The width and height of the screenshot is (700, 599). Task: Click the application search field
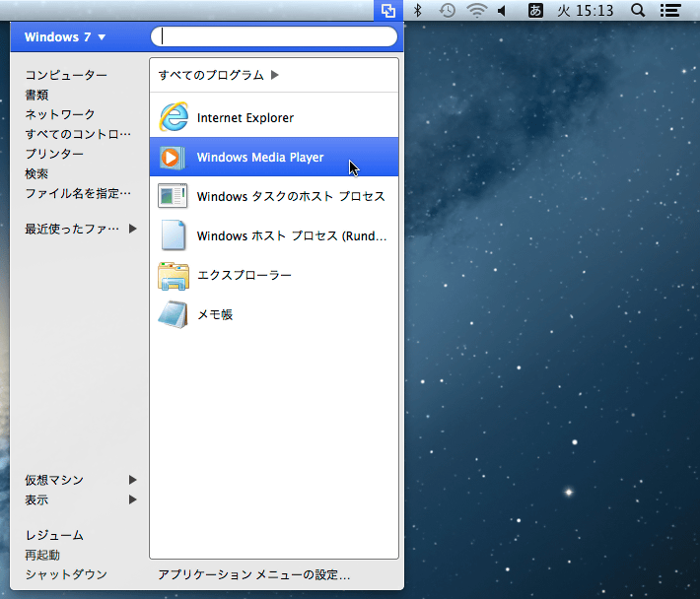(274, 36)
